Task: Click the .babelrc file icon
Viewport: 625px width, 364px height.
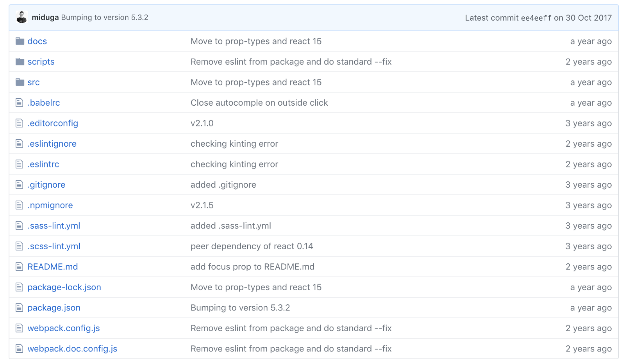Action: (x=20, y=103)
